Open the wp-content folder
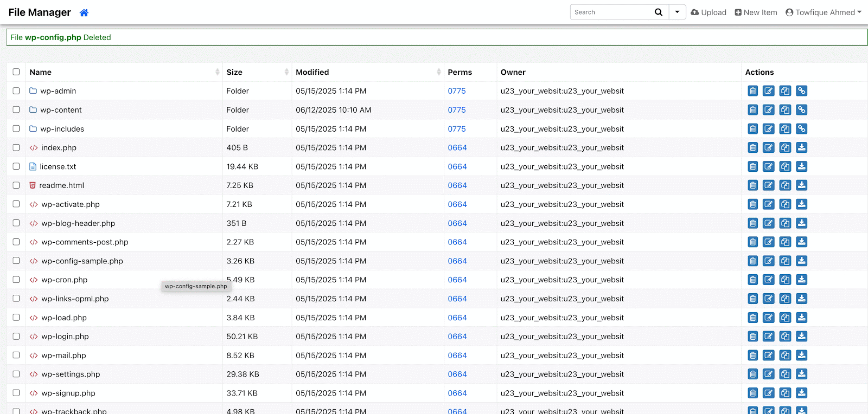Image resolution: width=868 pixels, height=414 pixels. [61, 110]
